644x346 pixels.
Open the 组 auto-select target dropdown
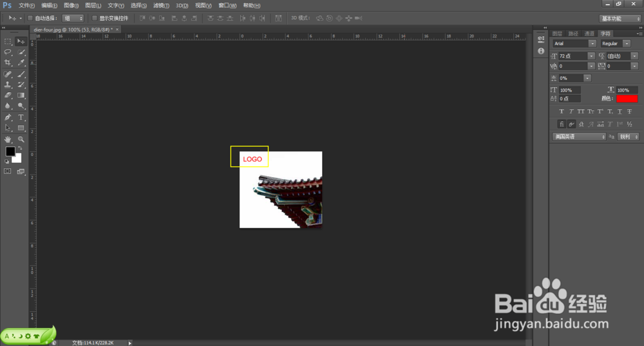point(73,18)
